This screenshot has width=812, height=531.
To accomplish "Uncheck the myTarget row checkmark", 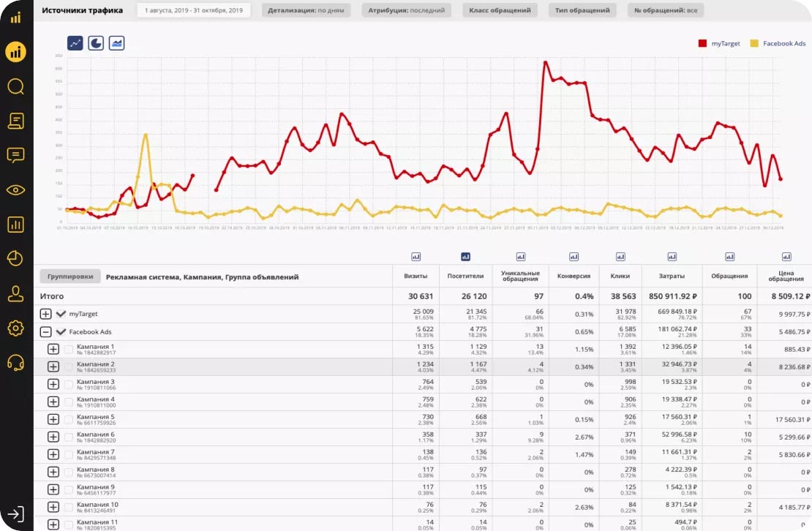I will [x=61, y=314].
